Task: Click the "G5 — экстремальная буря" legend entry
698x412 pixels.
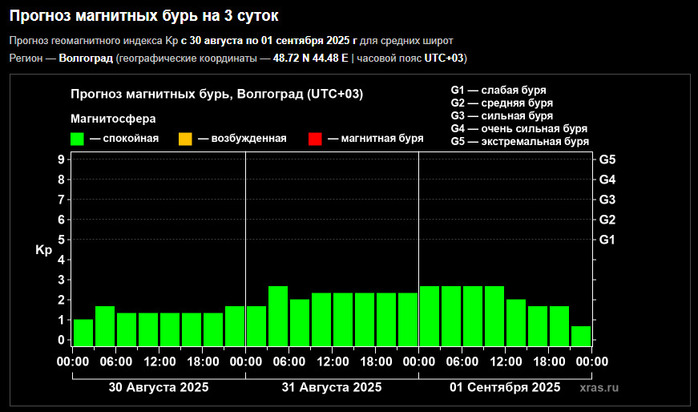Action: tap(519, 141)
